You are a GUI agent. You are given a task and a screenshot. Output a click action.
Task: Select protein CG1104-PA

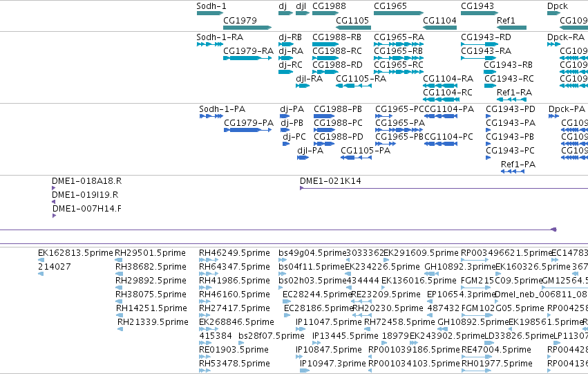pos(441,116)
